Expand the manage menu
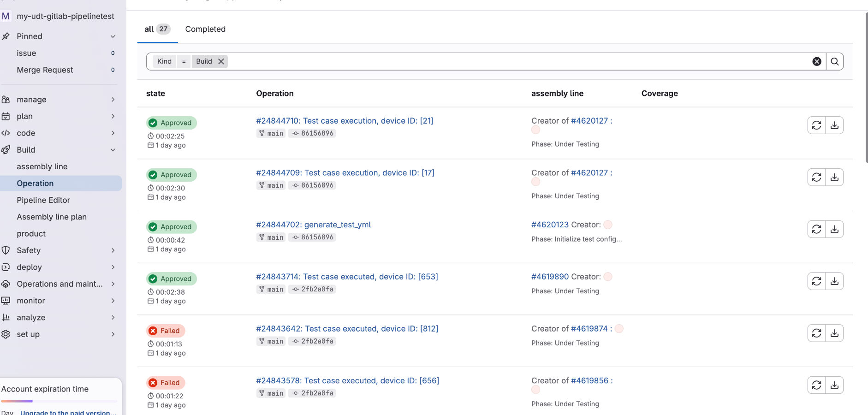The image size is (868, 415). 113,100
